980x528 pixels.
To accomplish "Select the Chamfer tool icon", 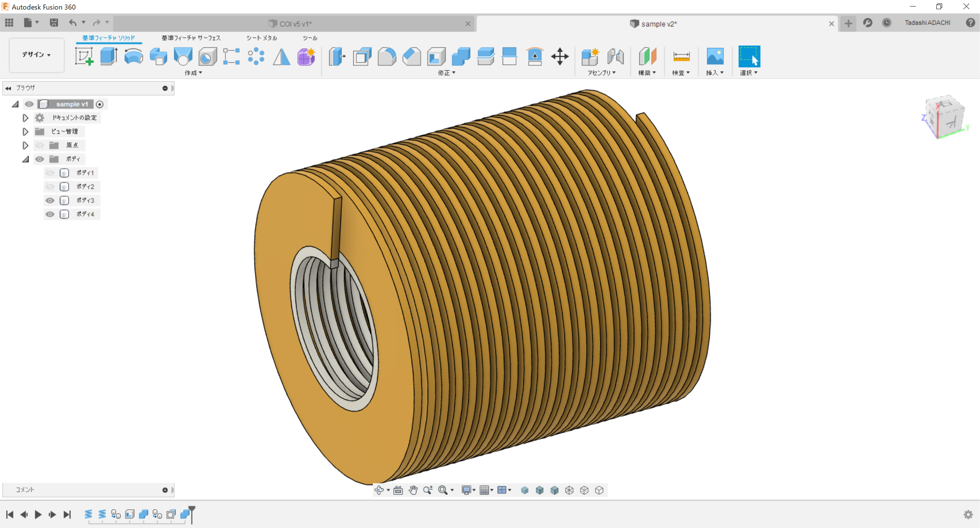I will point(412,56).
